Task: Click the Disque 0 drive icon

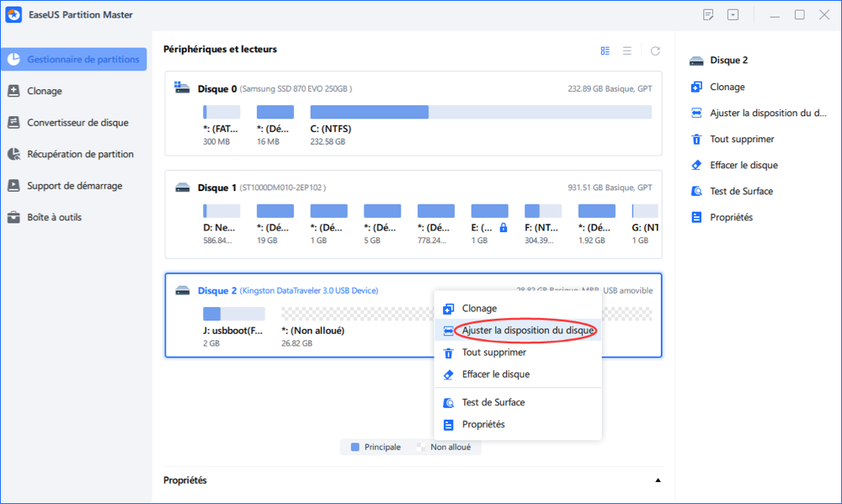Action: point(182,88)
